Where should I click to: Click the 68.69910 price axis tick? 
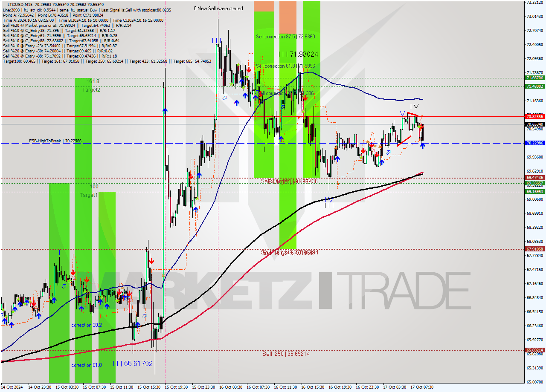point(535,213)
